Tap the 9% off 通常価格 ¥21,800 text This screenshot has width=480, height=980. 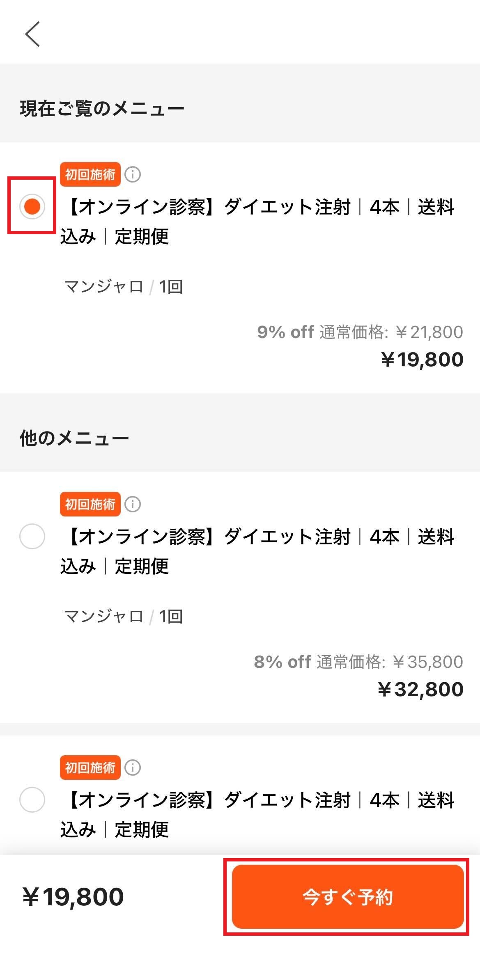360,332
